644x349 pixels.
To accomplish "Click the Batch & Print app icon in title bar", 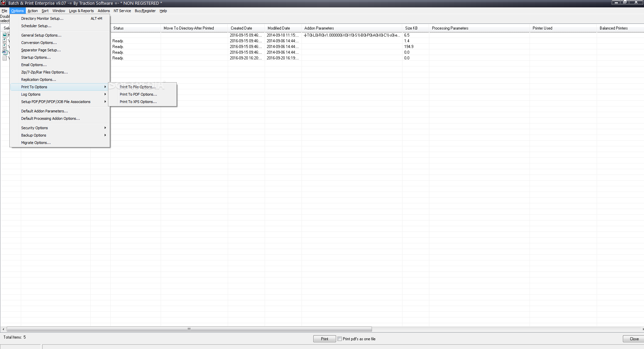I will 3,3.
